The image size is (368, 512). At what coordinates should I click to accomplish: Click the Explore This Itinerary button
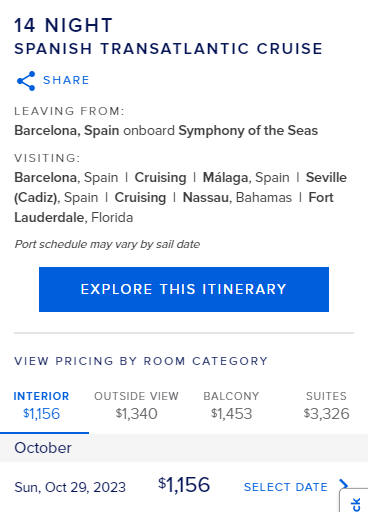click(x=184, y=289)
